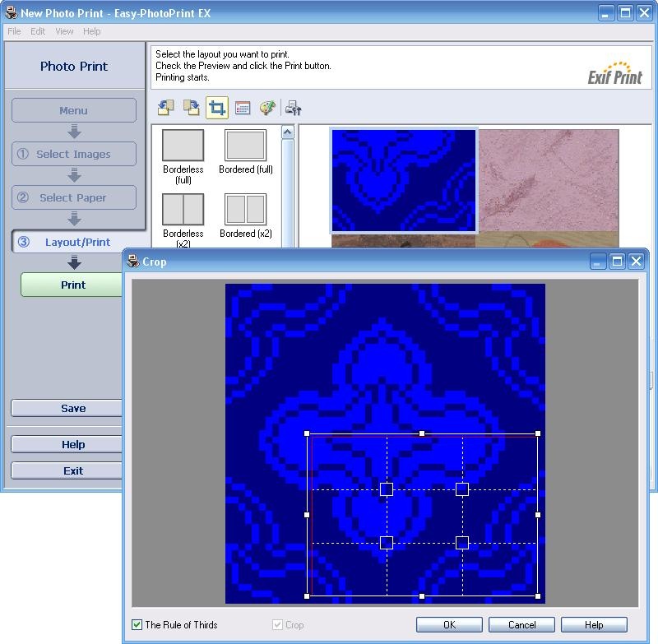The height and width of the screenshot is (644, 658).
Task: Click the bottom-center crop frame handle
Action: tap(422, 596)
